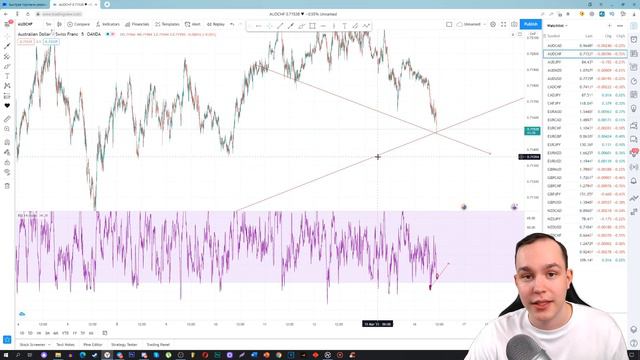Screen dimensions: 640x360
Task: Open the prediction and measurement tools
Action: click(7, 96)
